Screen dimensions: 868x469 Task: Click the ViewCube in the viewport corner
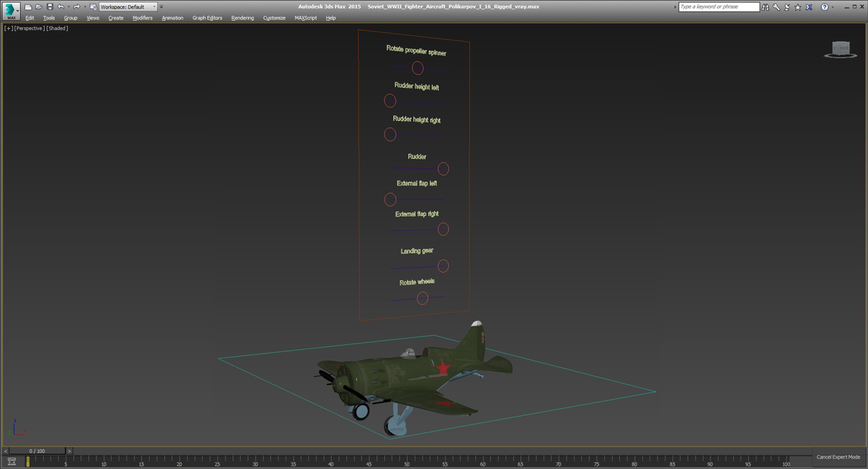coord(841,49)
